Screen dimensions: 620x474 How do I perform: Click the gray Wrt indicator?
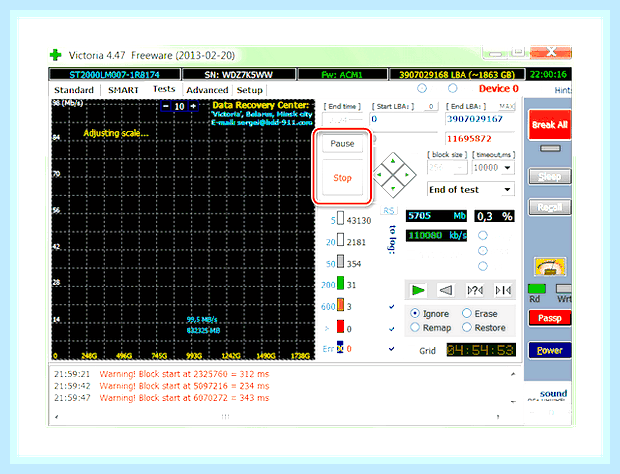click(x=564, y=289)
